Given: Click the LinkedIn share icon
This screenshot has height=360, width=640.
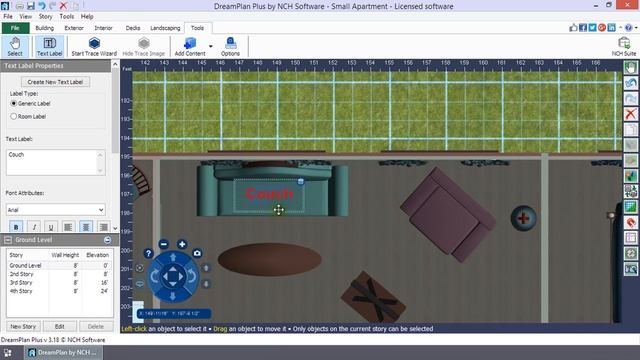Looking at the screenshot, I should coord(611,28).
